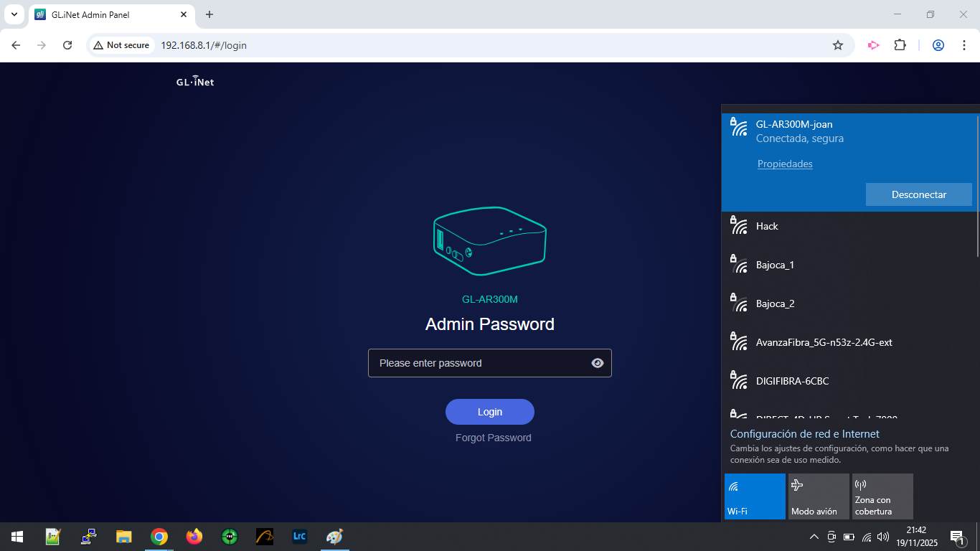Image resolution: width=980 pixels, height=551 pixels.
Task: Turn off Wi-Fi using the Wi-Fi tile
Action: pos(755,496)
